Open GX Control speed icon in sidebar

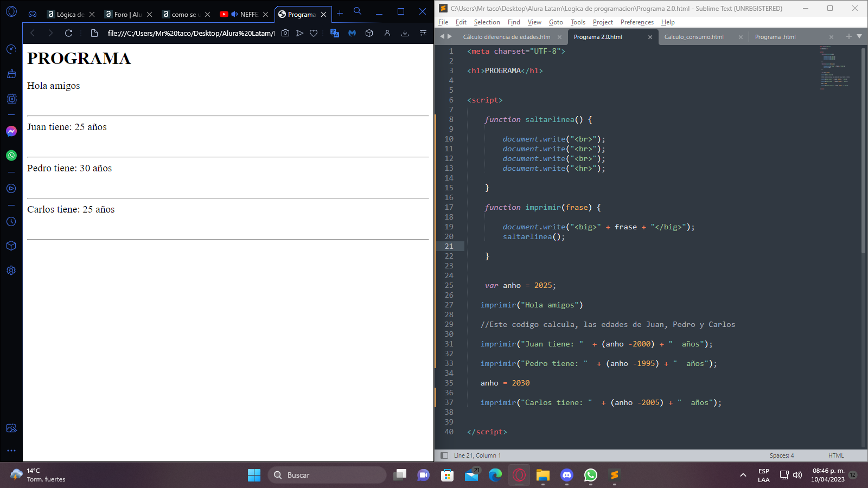click(11, 49)
